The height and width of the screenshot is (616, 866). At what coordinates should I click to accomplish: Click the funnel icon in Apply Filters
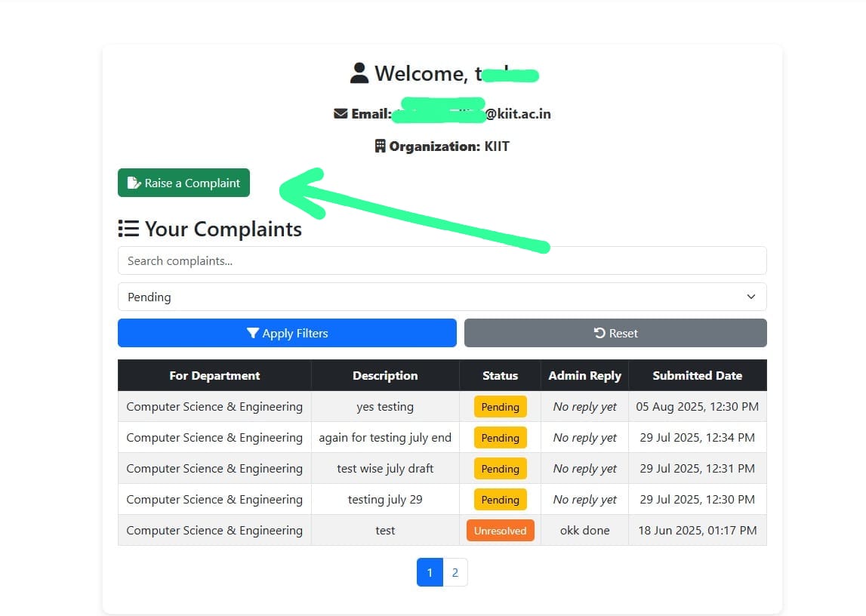[253, 333]
